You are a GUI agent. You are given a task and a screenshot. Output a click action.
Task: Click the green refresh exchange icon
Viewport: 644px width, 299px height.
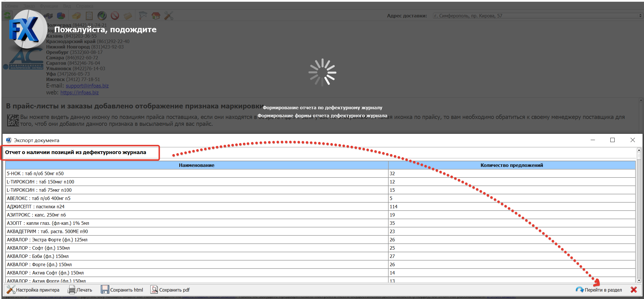(8, 15)
